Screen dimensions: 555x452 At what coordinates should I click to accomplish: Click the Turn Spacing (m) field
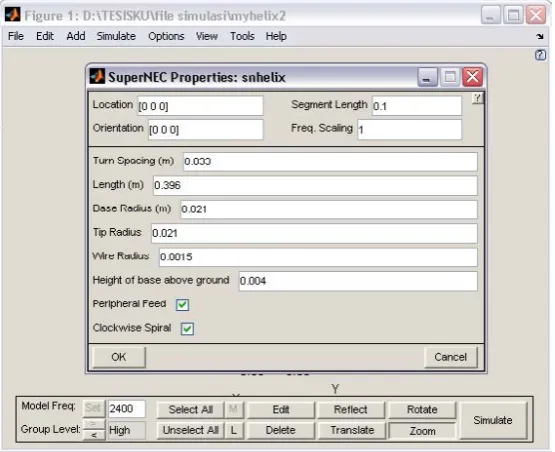[x=330, y=161]
